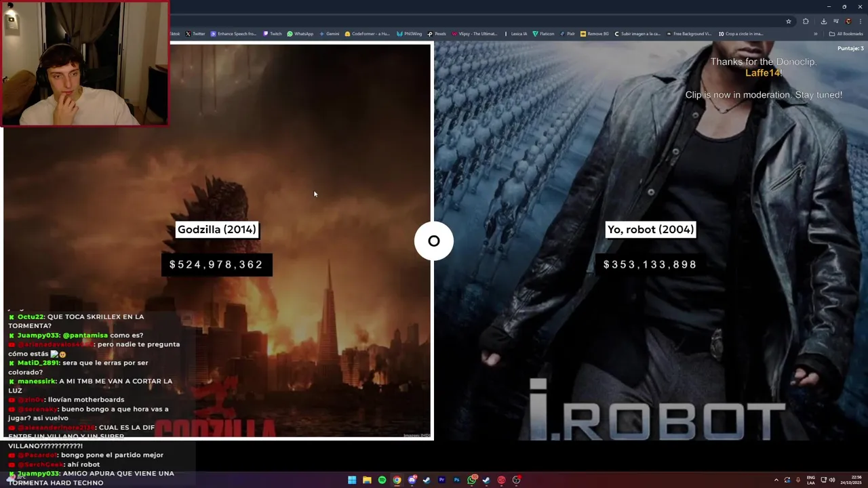Open the Chrome extensions puzzle icon
The image size is (868, 488).
click(806, 21)
